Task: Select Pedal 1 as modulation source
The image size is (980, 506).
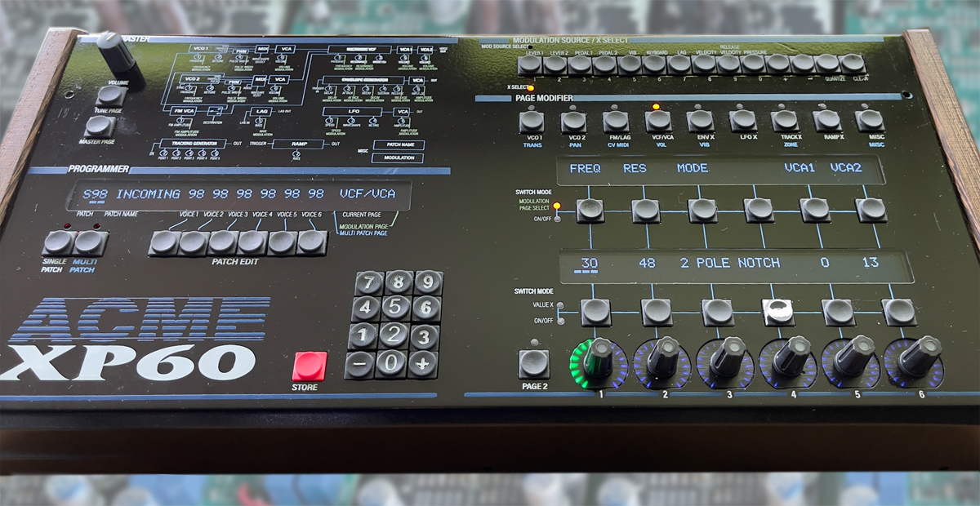Action: 580,64
